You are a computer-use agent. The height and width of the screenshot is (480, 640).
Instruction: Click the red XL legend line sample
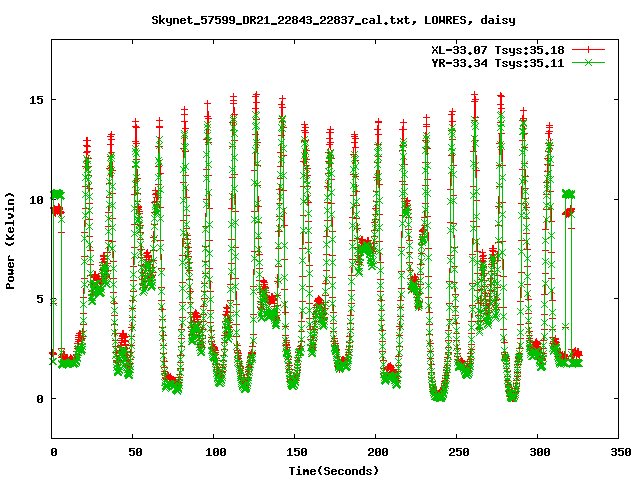(588, 50)
